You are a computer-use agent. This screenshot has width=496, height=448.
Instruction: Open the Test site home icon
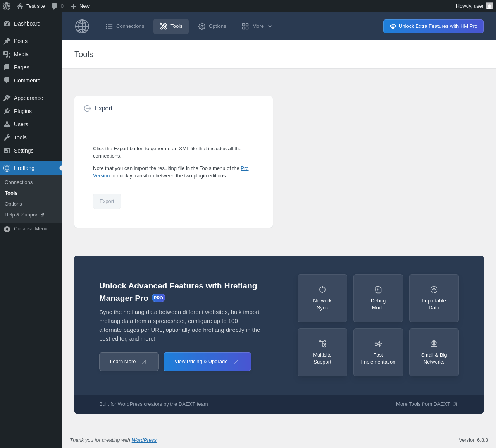[x=20, y=6]
